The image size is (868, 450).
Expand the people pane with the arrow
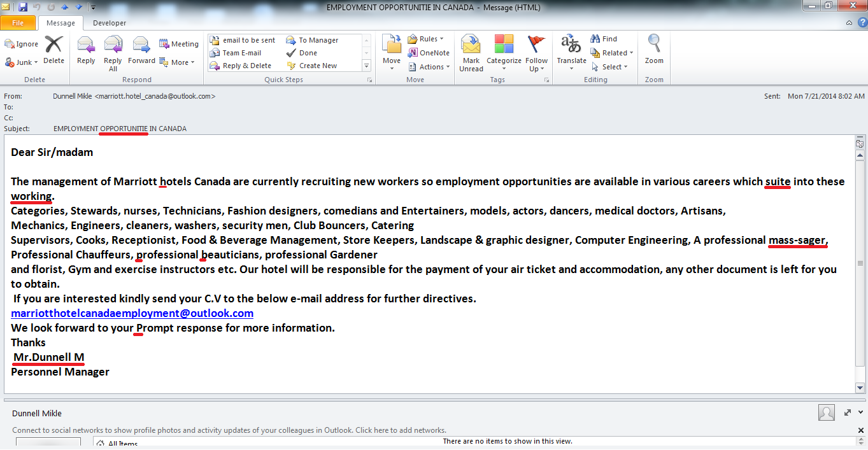pos(848,412)
